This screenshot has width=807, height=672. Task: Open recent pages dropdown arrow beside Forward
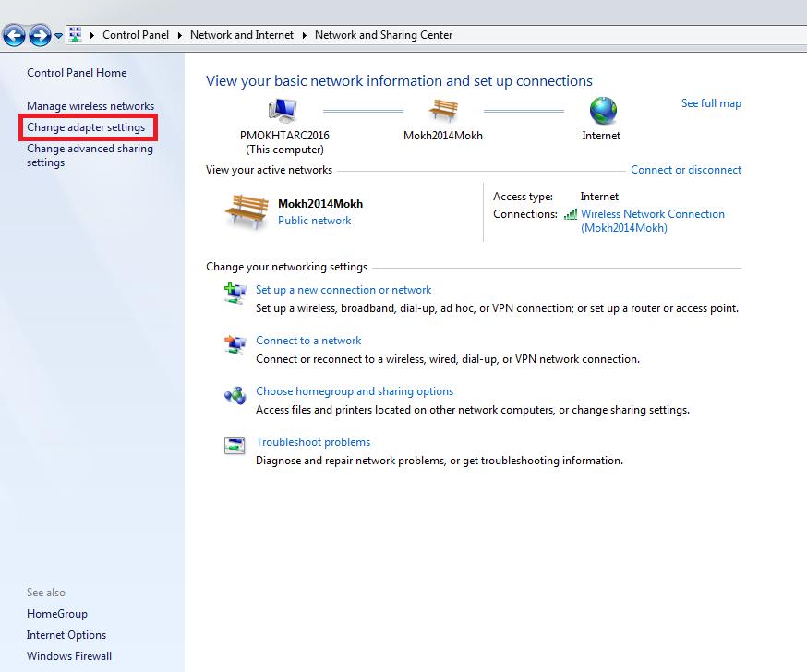click(x=59, y=35)
